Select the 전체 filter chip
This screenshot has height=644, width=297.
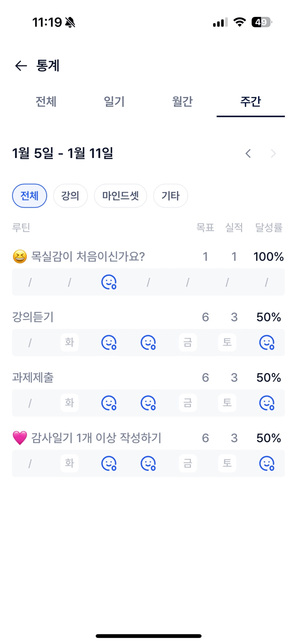[29, 196]
